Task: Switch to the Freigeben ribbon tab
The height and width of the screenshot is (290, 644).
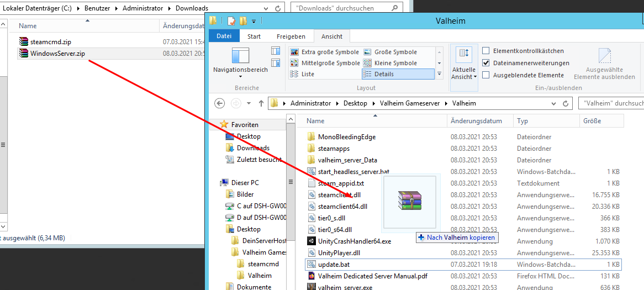Action: [x=291, y=36]
